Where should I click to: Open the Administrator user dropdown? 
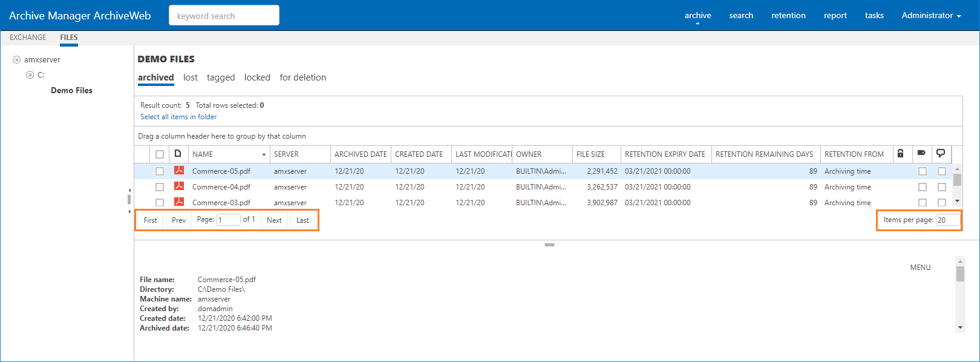click(x=931, y=16)
